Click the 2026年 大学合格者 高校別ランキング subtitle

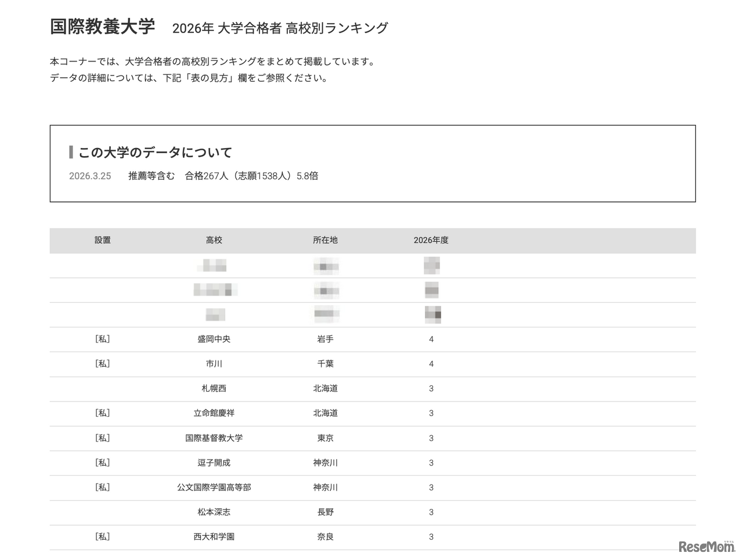pos(280,28)
